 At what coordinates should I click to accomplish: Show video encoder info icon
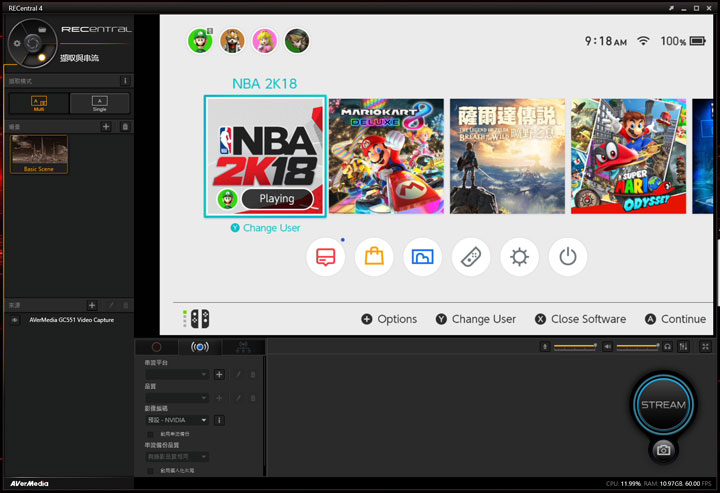[219, 420]
